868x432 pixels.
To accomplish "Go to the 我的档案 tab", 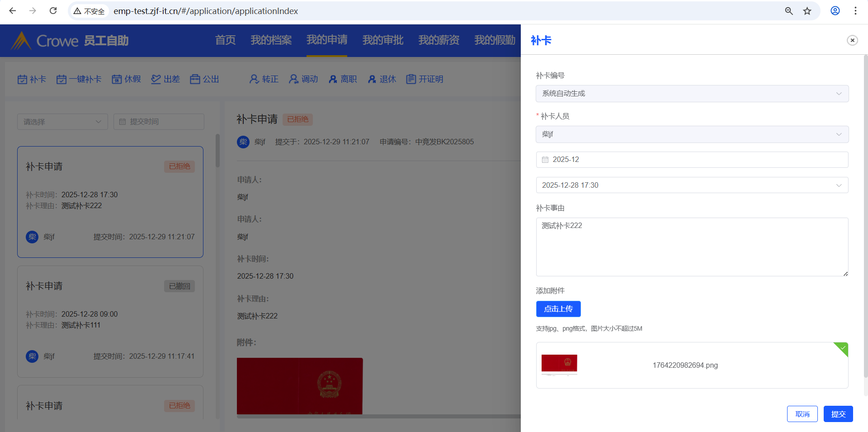I will pos(271,40).
